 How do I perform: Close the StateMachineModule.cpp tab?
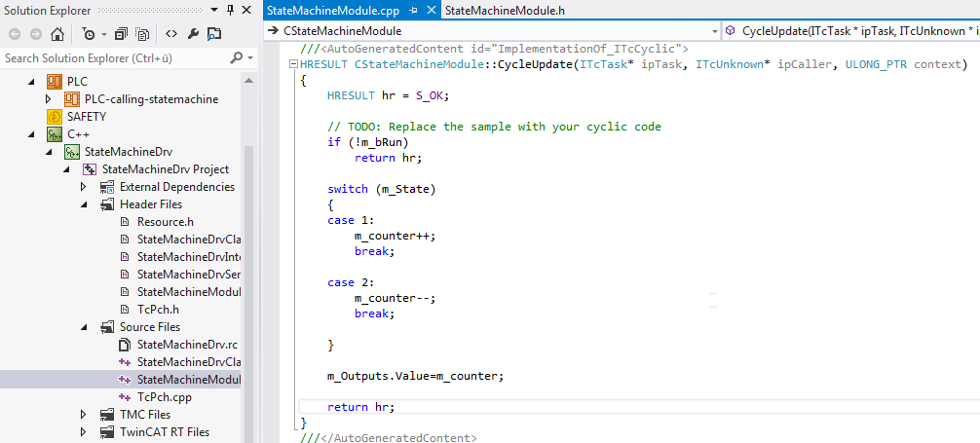431,11
